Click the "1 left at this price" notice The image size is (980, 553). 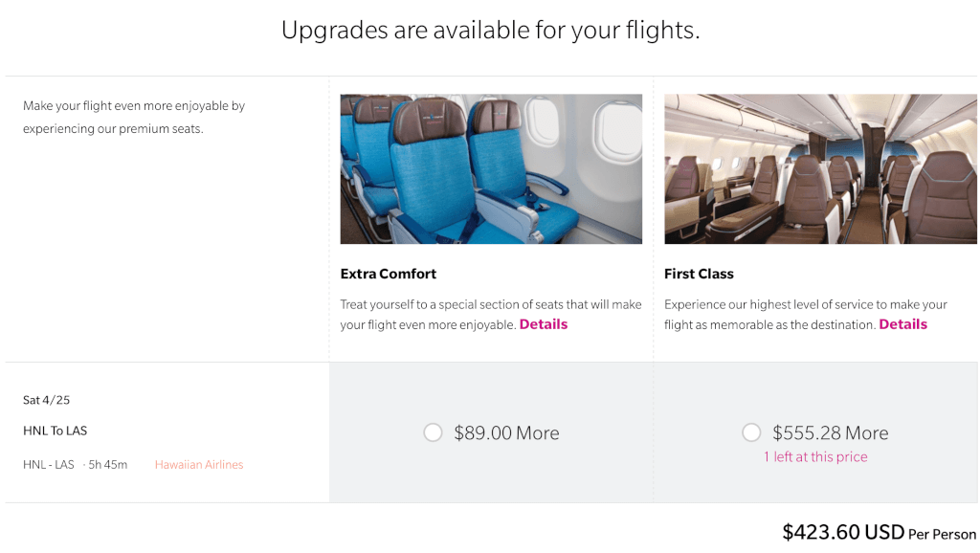click(x=815, y=456)
